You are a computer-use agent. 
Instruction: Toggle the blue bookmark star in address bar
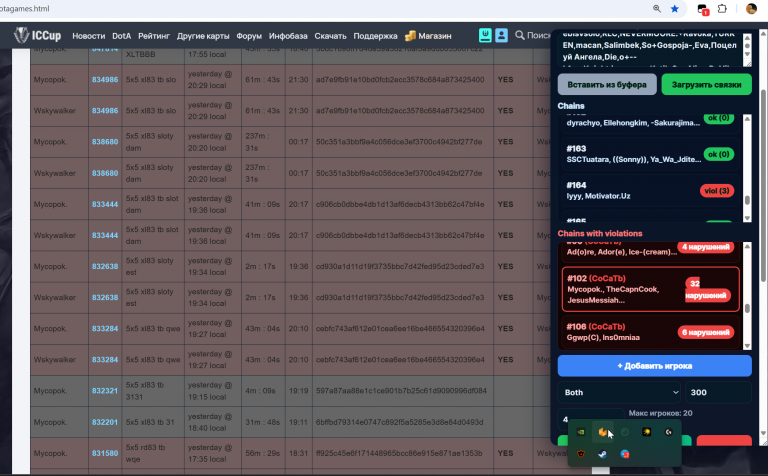tap(674, 9)
